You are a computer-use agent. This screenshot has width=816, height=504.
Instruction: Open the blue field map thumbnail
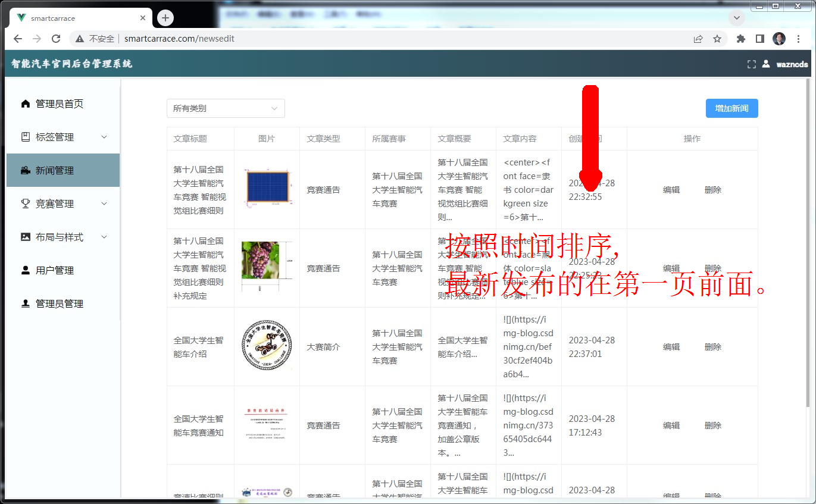(x=267, y=189)
